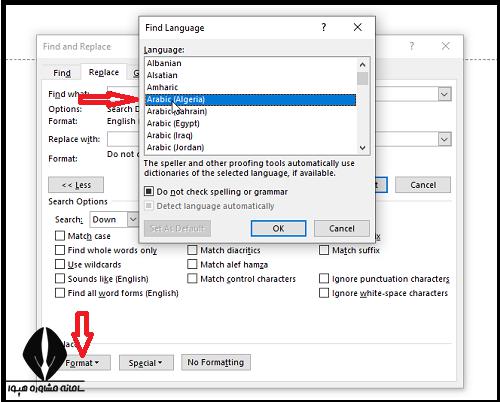Select Arabic (Algeria) language entry
The image size is (500, 402).
click(x=251, y=100)
